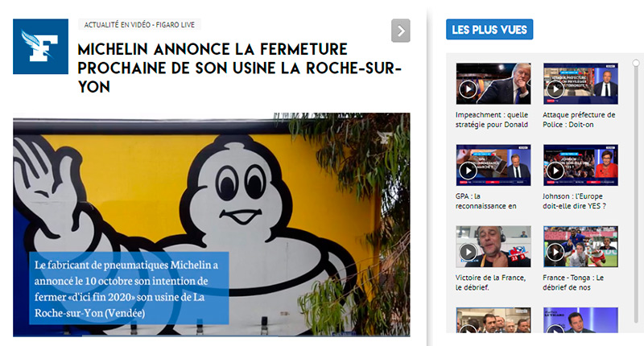
Task: Open 'Impeachment : quelle stratégie pour Donald' link
Action: 492,120
